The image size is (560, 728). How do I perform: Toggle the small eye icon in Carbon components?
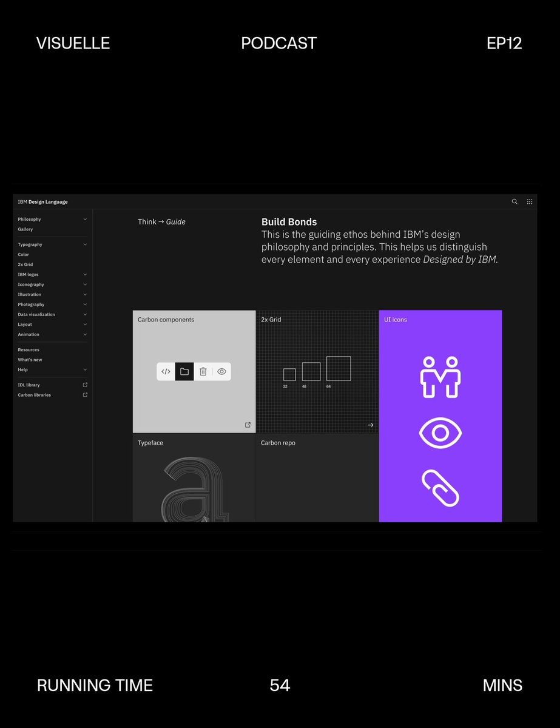pyautogui.click(x=221, y=371)
